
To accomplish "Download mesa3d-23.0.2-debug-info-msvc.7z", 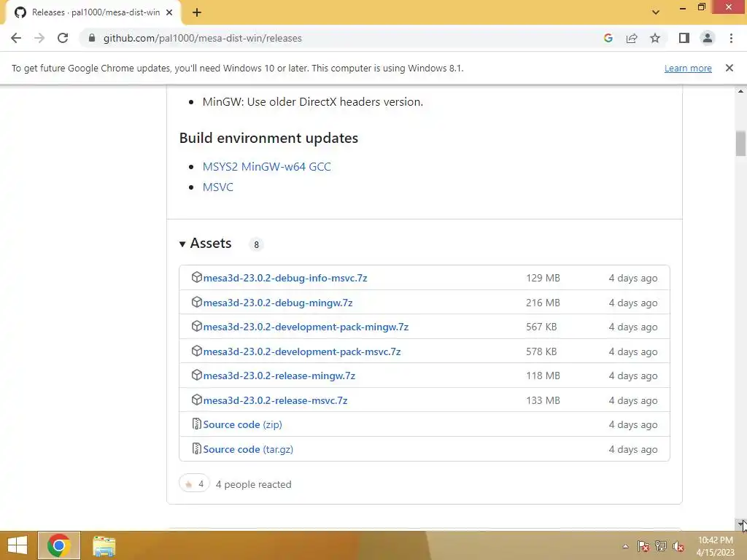I will point(285,278).
